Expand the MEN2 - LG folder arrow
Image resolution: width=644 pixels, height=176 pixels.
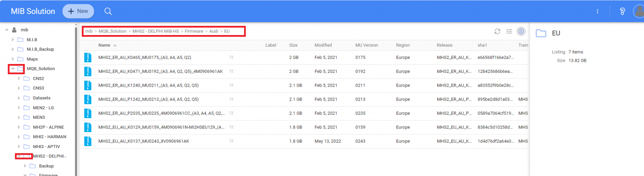[x=19, y=108]
